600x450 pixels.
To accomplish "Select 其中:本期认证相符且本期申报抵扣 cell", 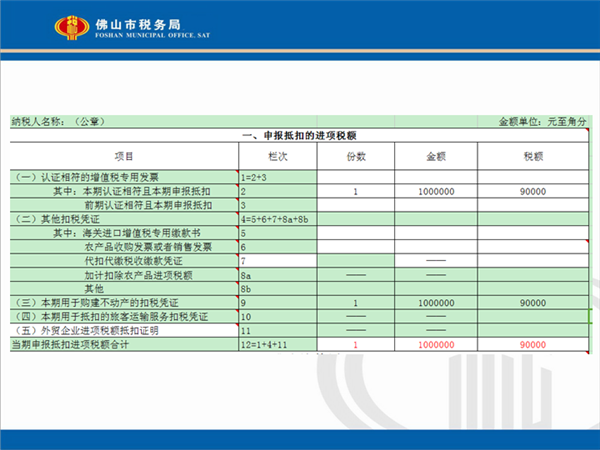I will coord(124,191).
